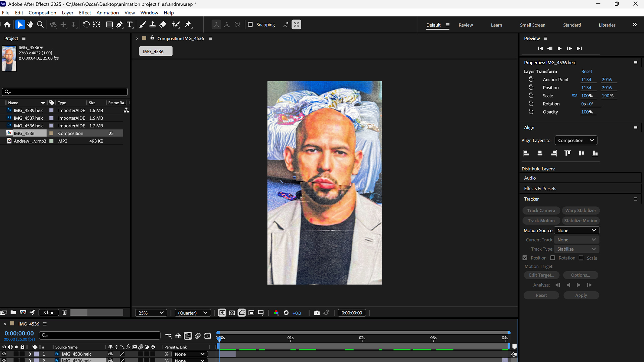The height and width of the screenshot is (362, 644).
Task: Select the Rectangle shape tool
Action: pos(109,24)
